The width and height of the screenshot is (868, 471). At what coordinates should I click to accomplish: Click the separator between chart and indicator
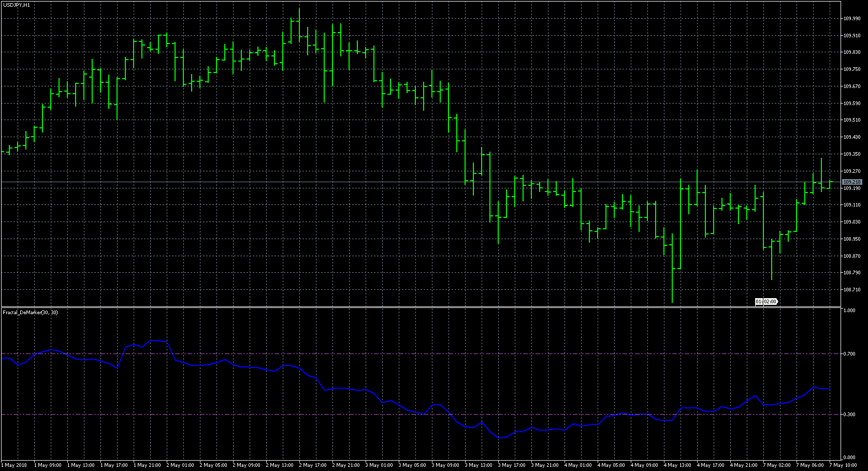[x=421, y=307]
